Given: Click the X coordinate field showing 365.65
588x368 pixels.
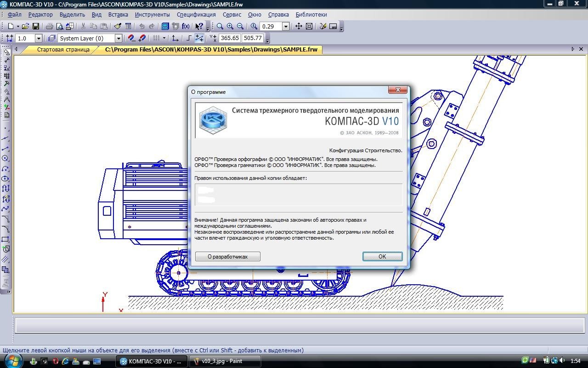Looking at the screenshot, I should [x=229, y=39].
